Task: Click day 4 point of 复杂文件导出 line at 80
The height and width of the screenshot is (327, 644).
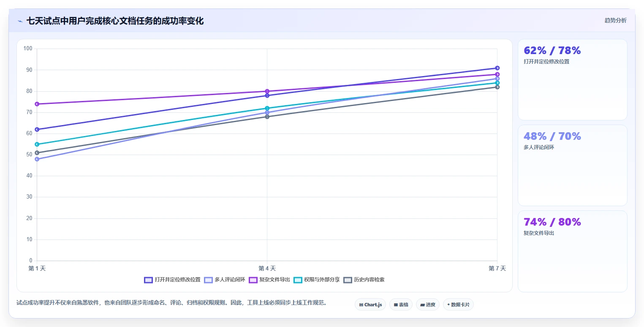Action: (267, 91)
